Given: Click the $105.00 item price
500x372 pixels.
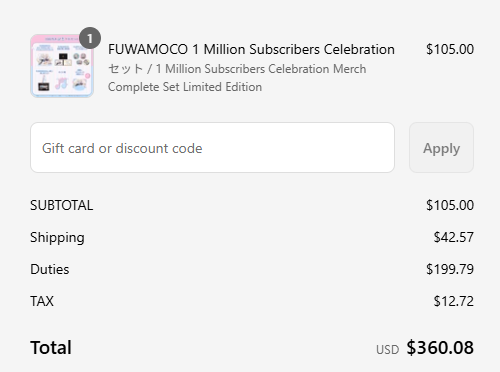Looking at the screenshot, I should pyautogui.click(x=450, y=49).
